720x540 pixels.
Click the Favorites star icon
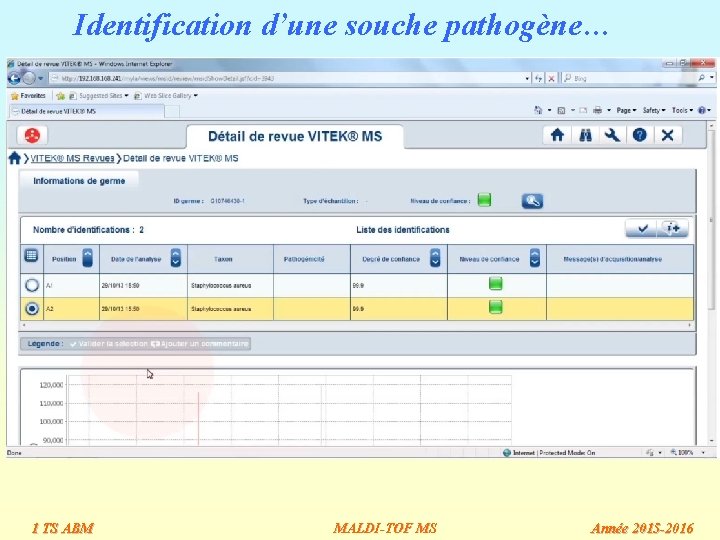pyautogui.click(x=15, y=96)
